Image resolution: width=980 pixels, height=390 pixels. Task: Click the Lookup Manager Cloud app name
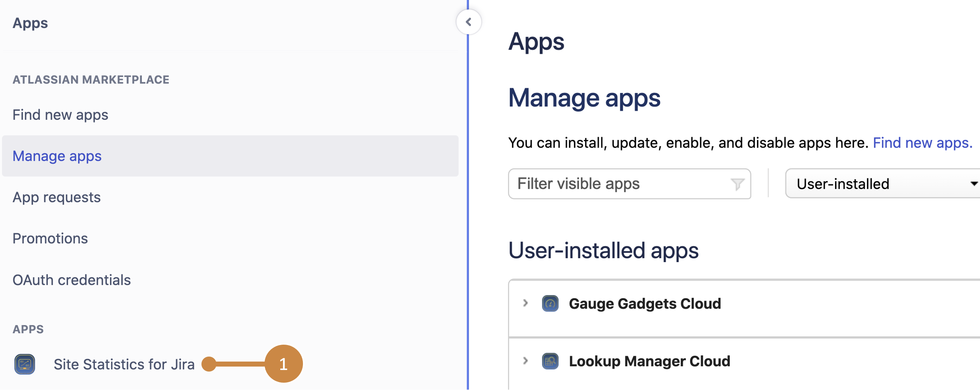coord(649,361)
